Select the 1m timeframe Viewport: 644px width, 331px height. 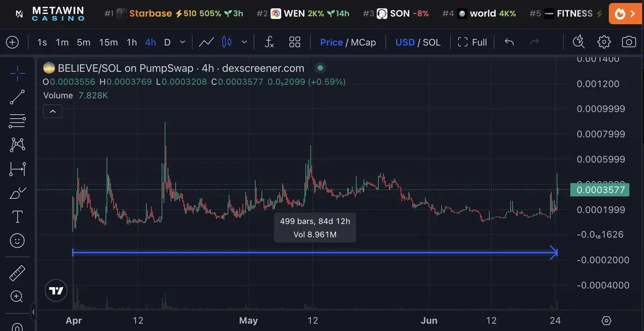(x=62, y=42)
